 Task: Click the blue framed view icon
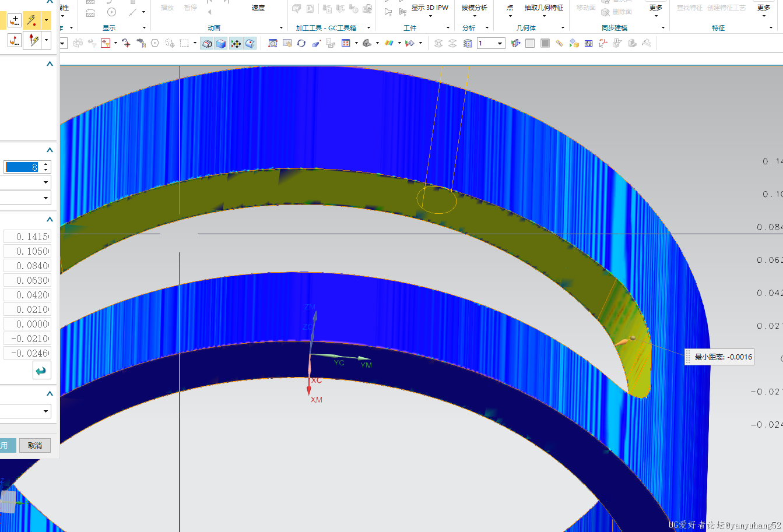point(589,43)
